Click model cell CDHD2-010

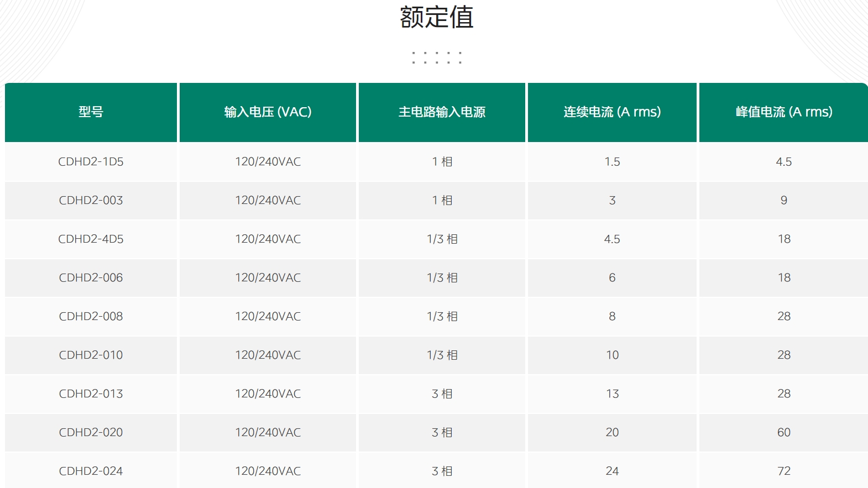tap(91, 355)
